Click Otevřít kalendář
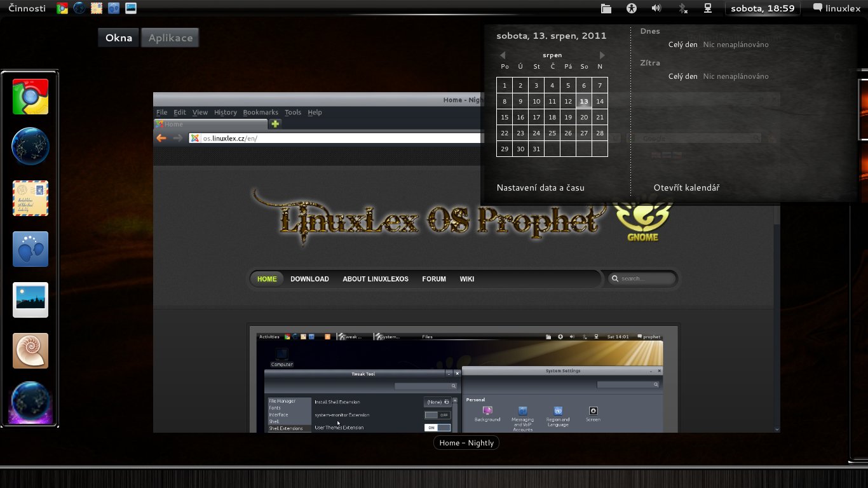868x488 pixels. 686,187
